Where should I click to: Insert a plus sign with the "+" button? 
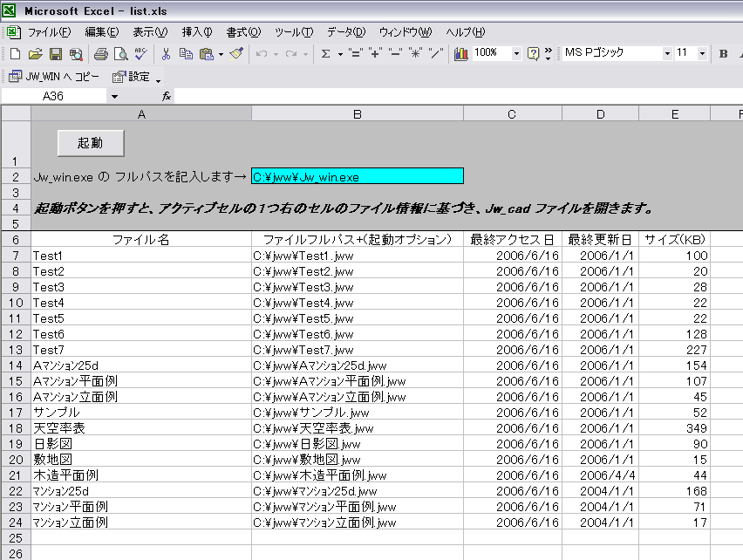click(375, 53)
